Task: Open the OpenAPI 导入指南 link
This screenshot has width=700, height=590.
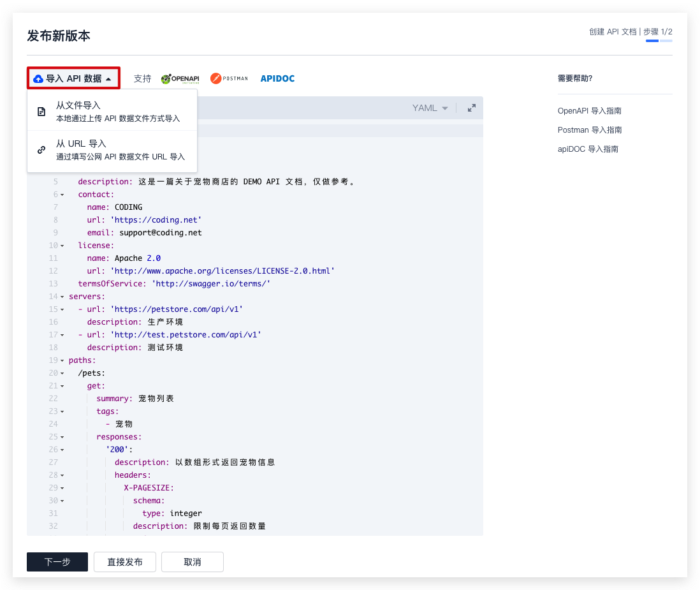Action: (590, 110)
